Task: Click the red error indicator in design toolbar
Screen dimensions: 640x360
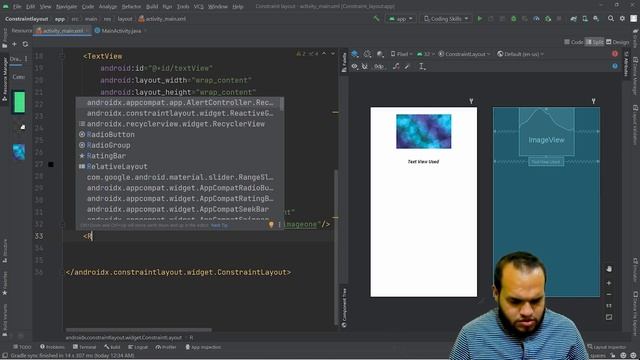Action: (x=615, y=54)
